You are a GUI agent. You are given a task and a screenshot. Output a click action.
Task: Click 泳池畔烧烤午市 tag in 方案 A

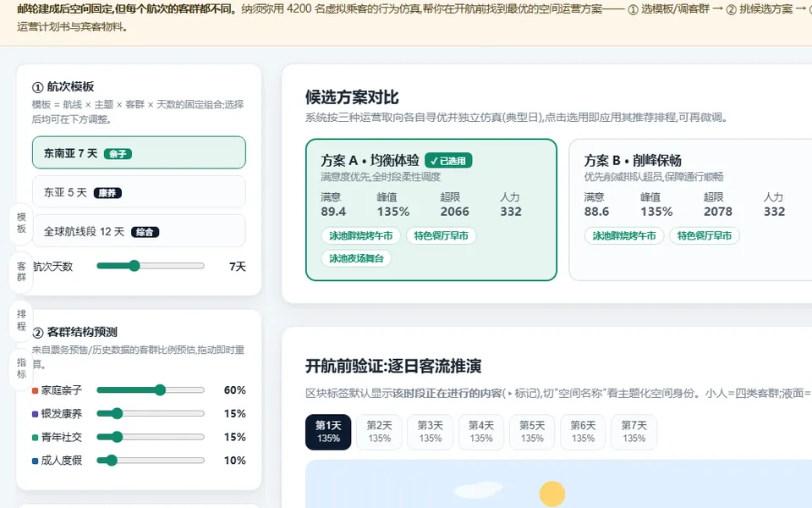tap(361, 236)
